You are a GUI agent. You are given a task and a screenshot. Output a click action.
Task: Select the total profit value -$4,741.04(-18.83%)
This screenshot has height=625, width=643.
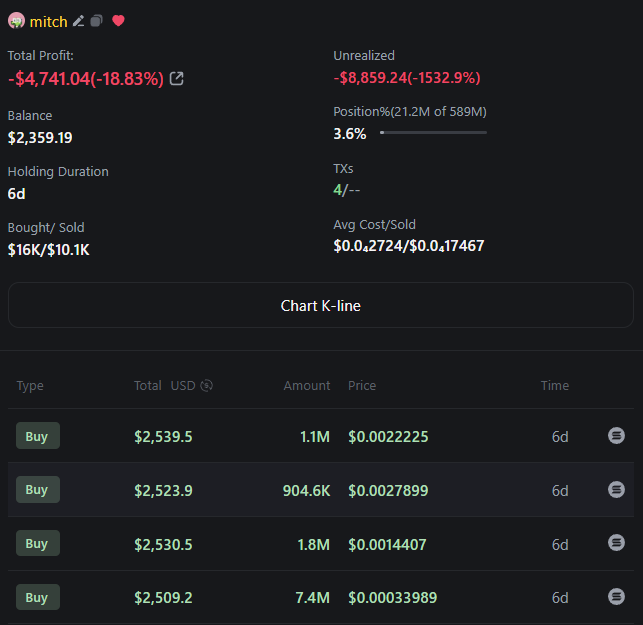pos(86,78)
